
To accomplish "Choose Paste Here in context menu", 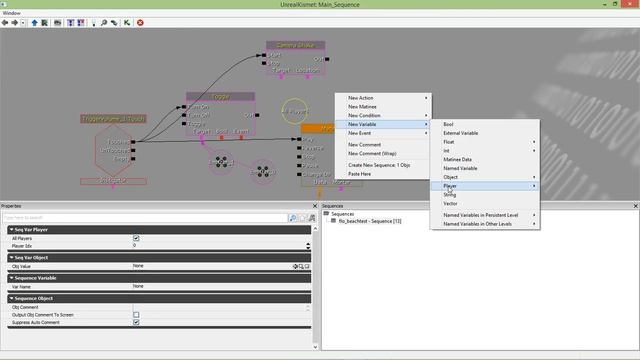I will pos(383,174).
